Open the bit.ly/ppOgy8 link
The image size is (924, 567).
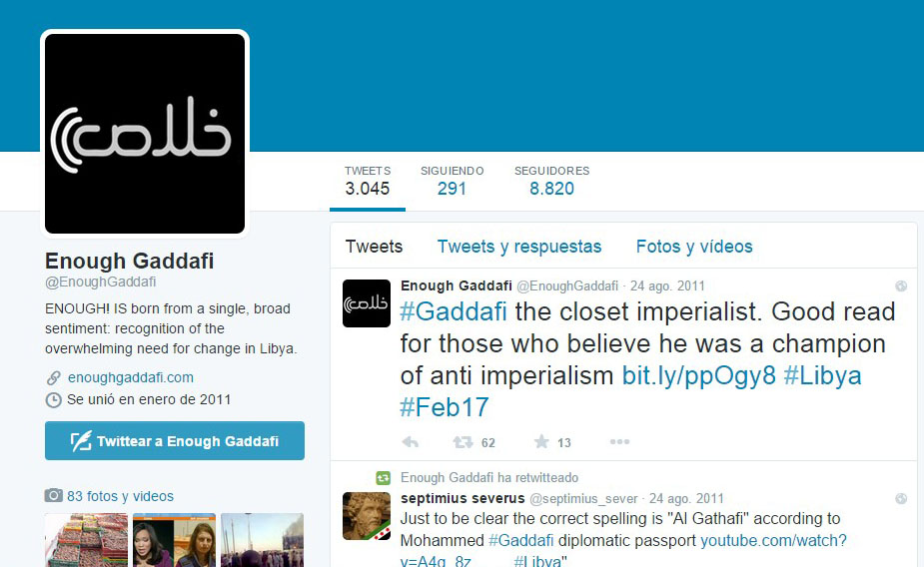pyautogui.click(x=699, y=375)
